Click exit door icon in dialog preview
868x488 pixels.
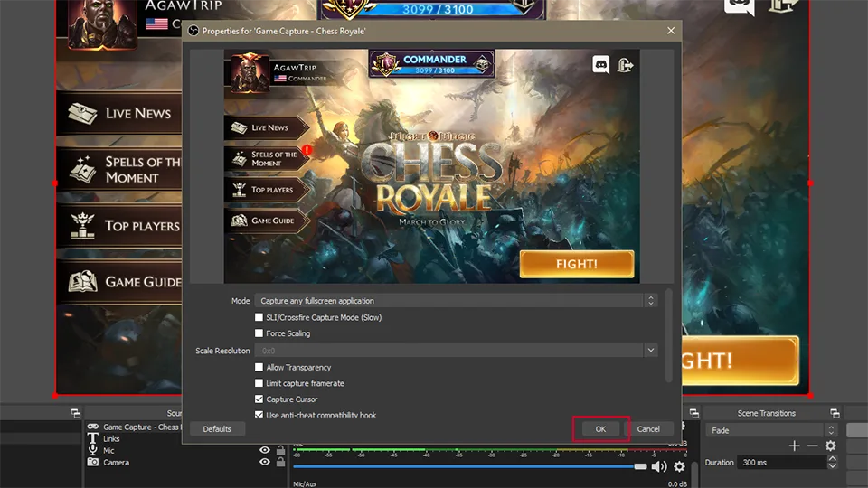(625, 65)
